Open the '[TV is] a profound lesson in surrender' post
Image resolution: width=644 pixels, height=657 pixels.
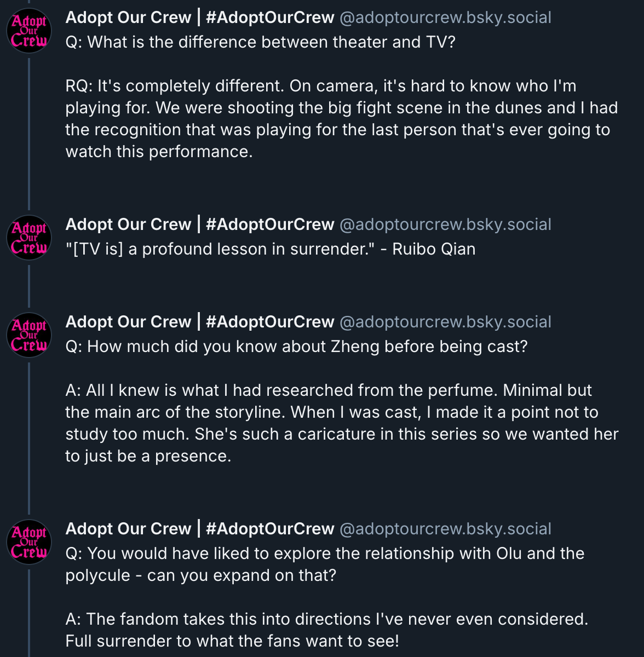[270, 249]
